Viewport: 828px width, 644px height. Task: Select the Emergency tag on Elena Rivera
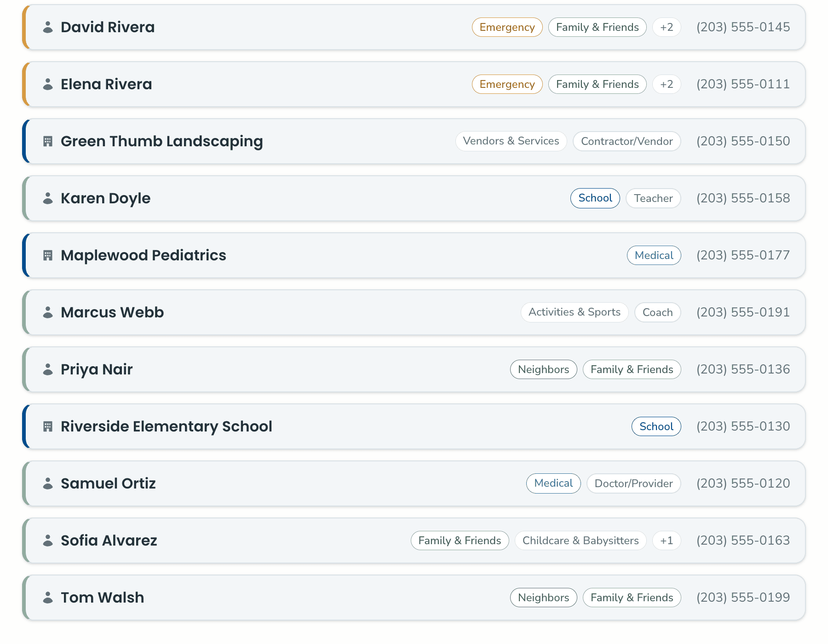point(507,84)
